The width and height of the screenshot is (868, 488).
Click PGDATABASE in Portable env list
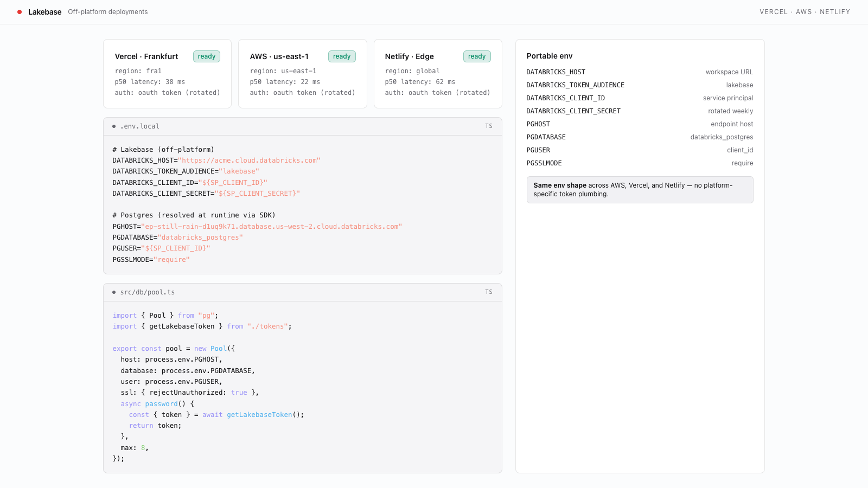pos(546,137)
